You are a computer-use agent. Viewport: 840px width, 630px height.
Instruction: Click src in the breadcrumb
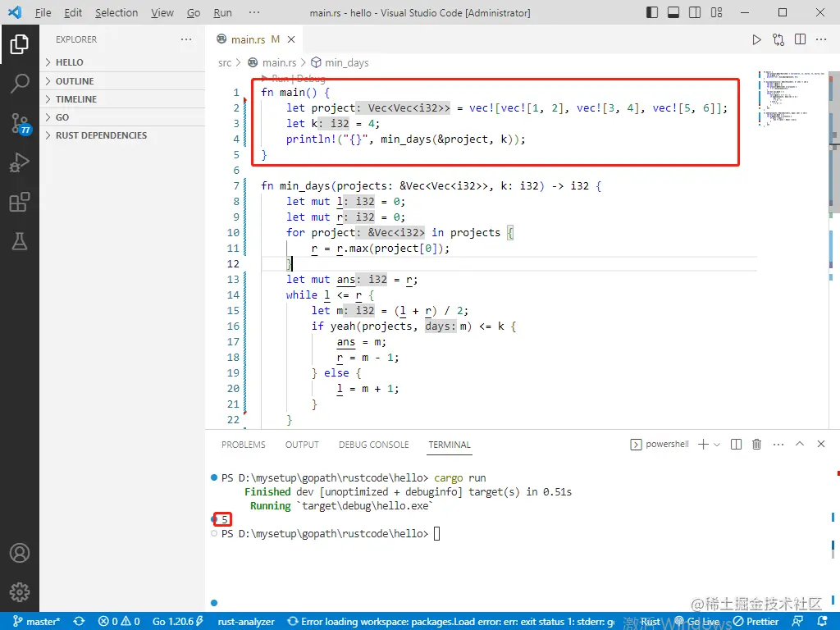point(225,62)
